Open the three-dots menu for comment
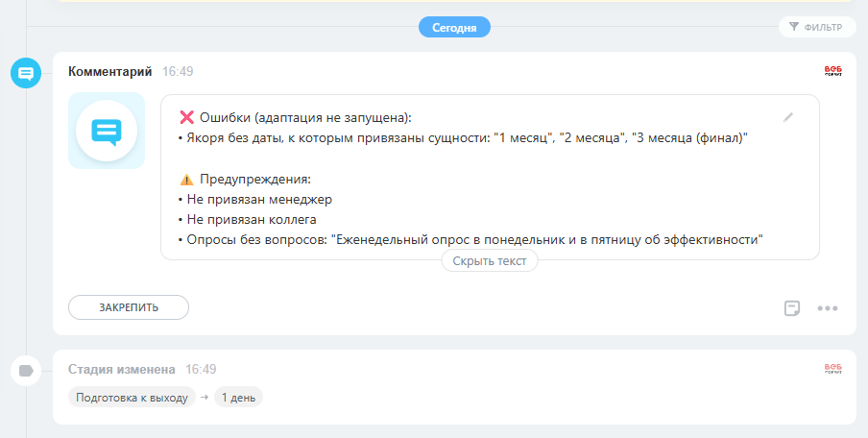The height and width of the screenshot is (438, 868). [828, 308]
